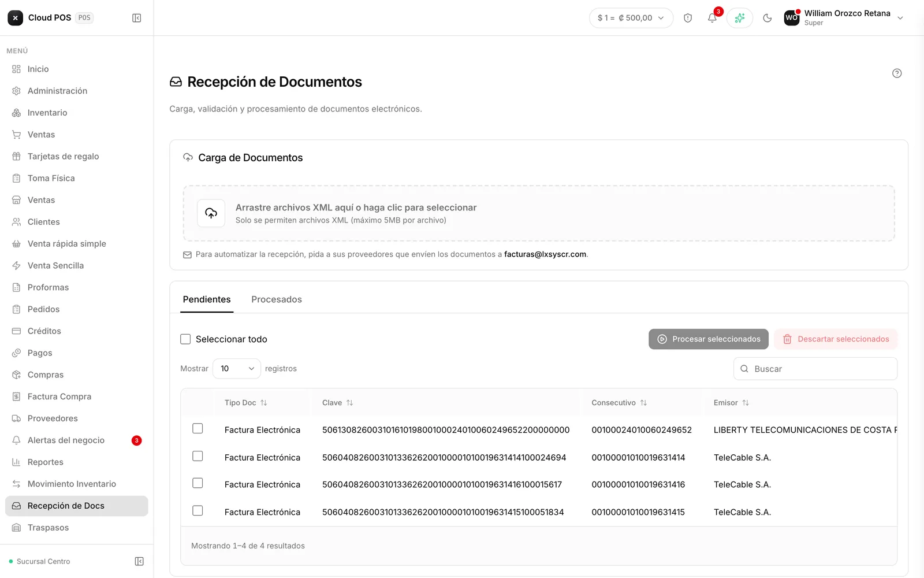Open Tarjetas de regalo in sidebar
This screenshot has width=924, height=578.
[x=76, y=157]
